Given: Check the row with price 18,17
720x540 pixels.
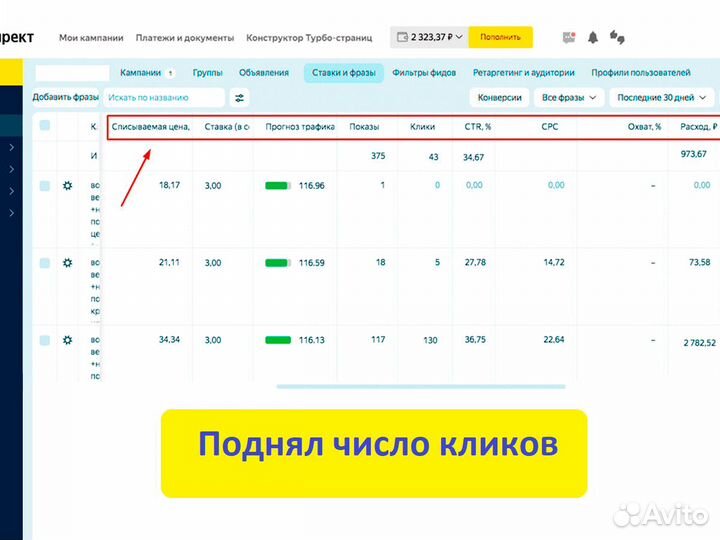Looking at the screenshot, I should tap(45, 186).
